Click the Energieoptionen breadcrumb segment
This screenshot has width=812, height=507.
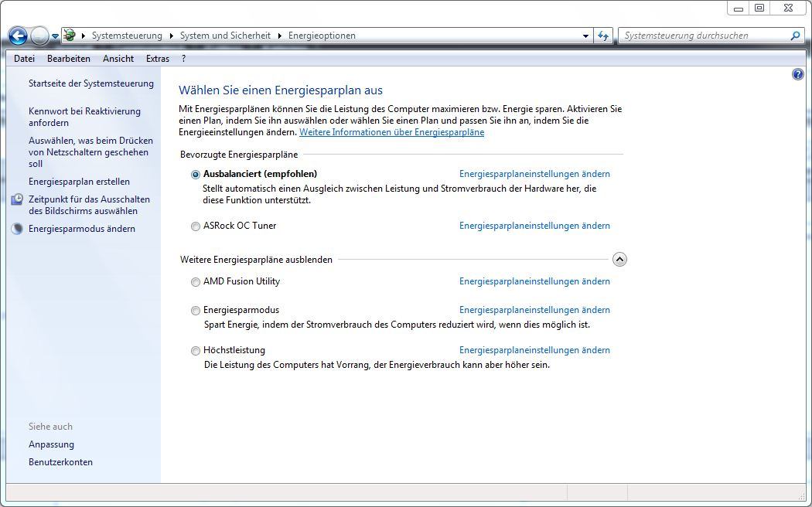click(322, 36)
